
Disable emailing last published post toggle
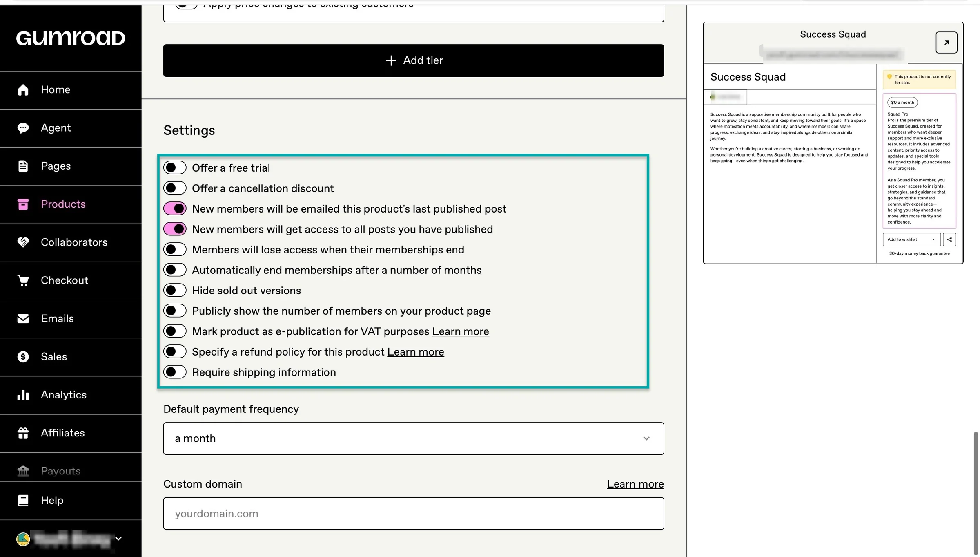[x=175, y=208]
